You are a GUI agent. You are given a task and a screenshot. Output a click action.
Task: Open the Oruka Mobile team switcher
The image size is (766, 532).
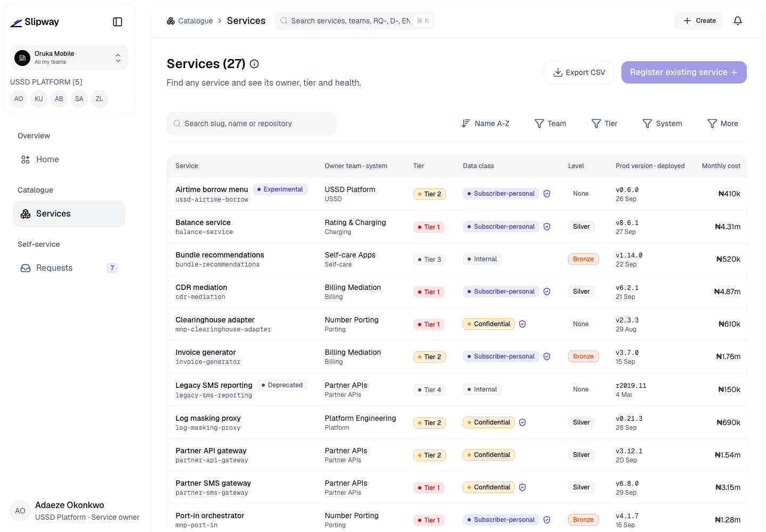tap(69, 57)
